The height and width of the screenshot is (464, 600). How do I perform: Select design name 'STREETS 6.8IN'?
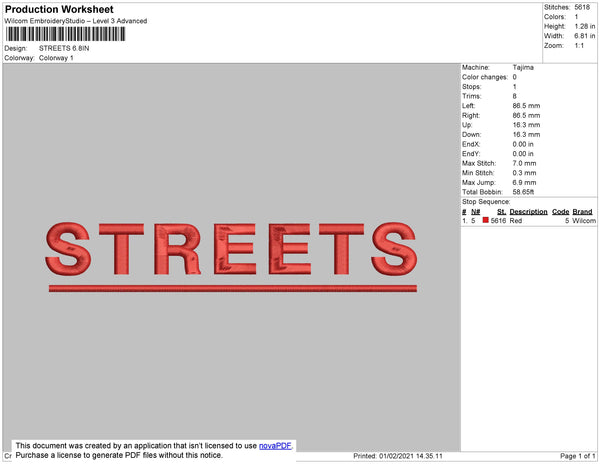click(64, 48)
